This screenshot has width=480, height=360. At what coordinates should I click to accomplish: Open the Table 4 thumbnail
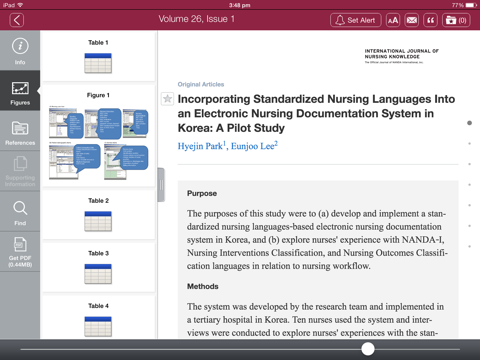tap(98, 326)
